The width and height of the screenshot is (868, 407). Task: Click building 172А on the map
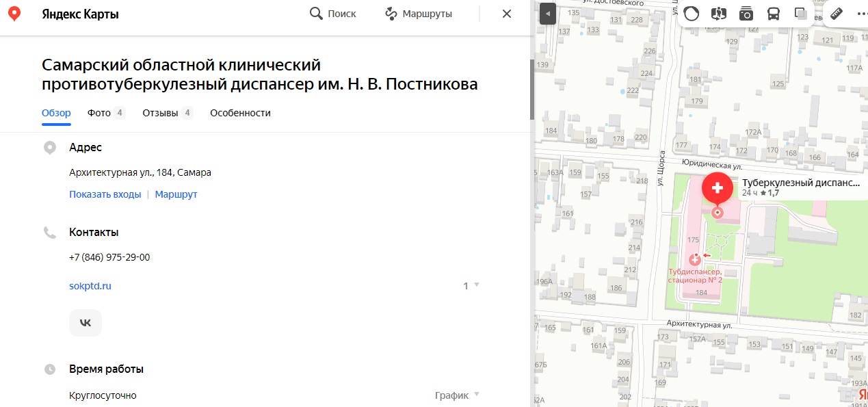click(754, 132)
